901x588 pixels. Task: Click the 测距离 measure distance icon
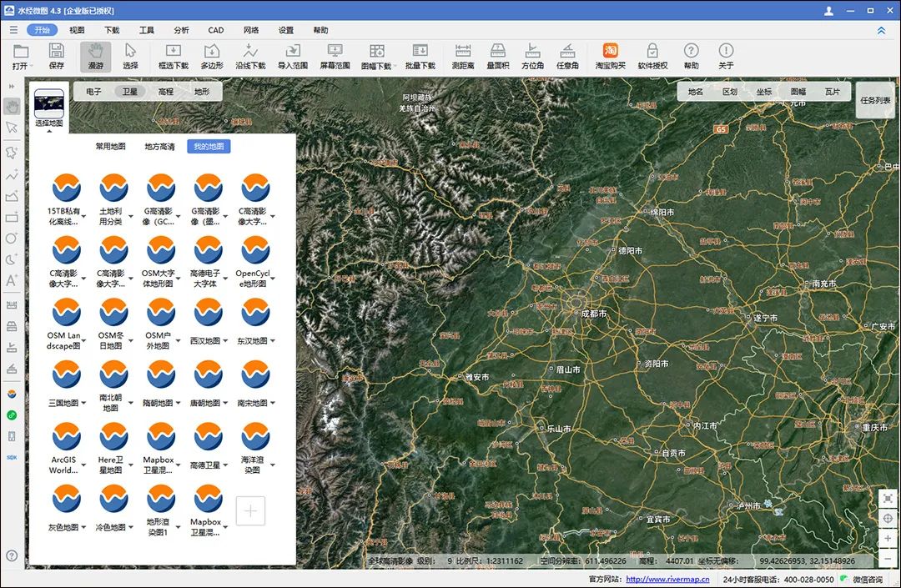462,56
